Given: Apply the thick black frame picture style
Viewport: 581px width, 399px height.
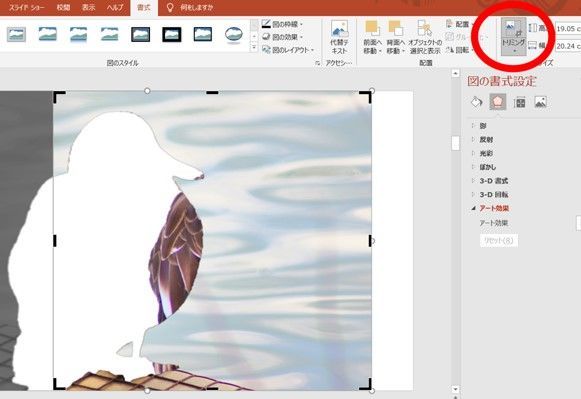Looking at the screenshot, I should point(172,34).
